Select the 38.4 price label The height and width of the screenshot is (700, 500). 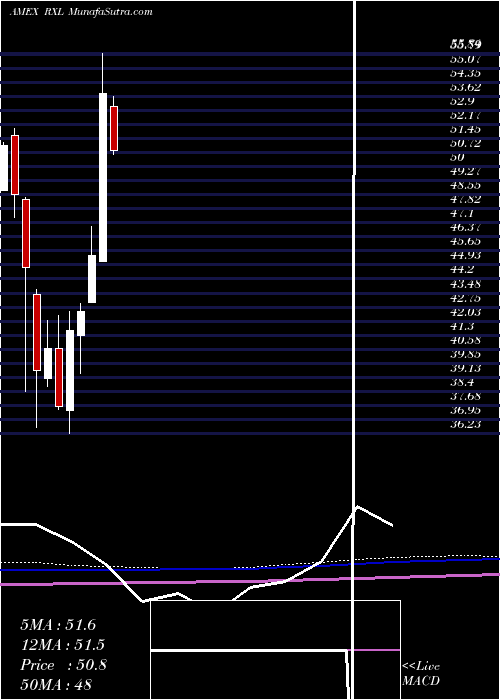click(462, 382)
